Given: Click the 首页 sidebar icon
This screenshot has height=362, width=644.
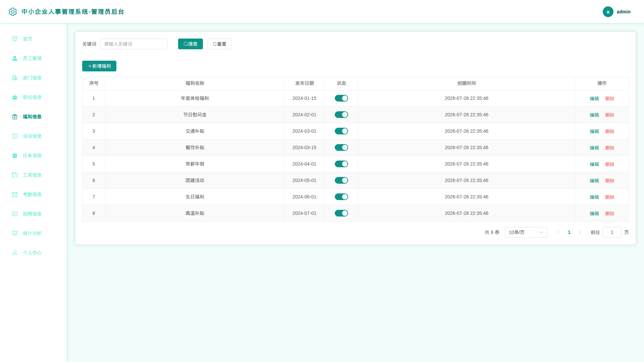Looking at the screenshot, I should click(15, 39).
